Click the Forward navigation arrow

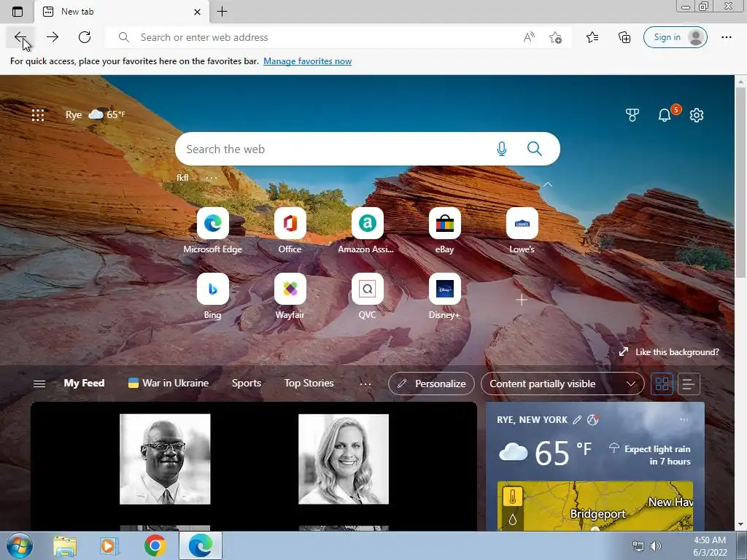[x=53, y=37]
